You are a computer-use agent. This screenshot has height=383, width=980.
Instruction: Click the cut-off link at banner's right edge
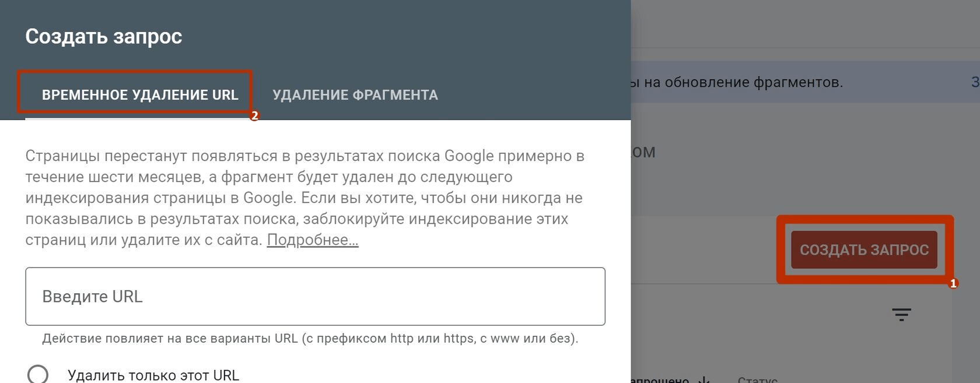(975, 82)
